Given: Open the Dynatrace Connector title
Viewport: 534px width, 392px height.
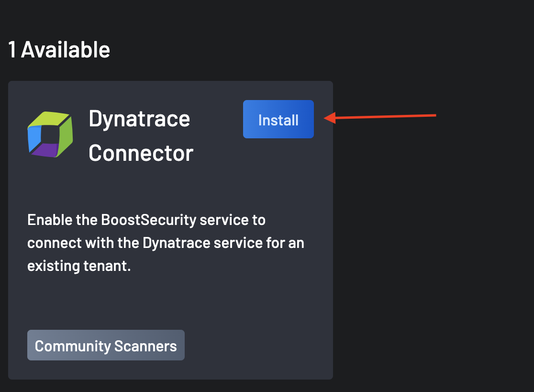Looking at the screenshot, I should coord(141,135).
